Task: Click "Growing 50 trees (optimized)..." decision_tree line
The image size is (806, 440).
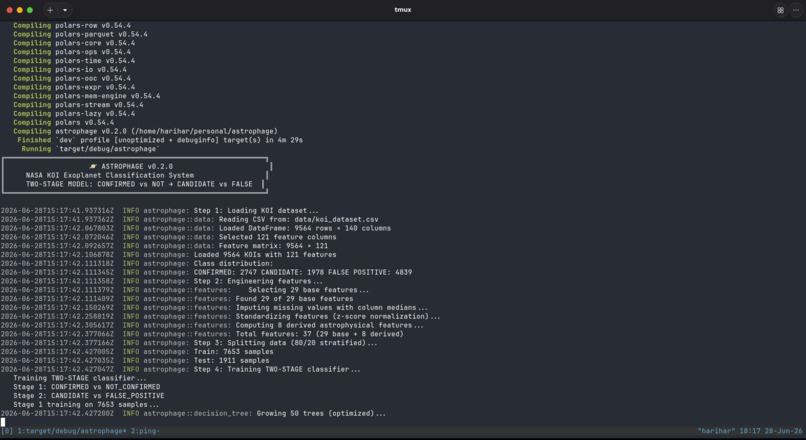Action: click(x=321, y=413)
